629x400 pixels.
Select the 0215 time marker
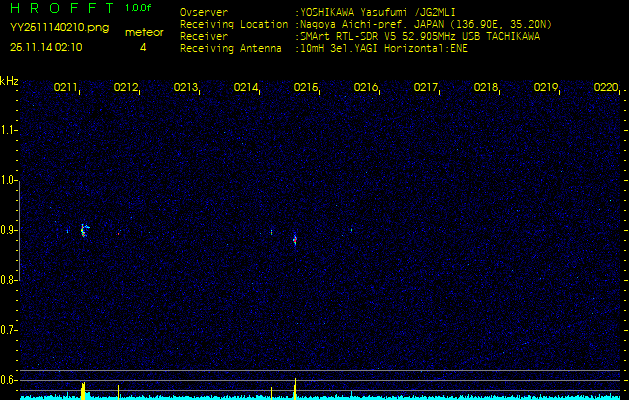tap(306, 88)
